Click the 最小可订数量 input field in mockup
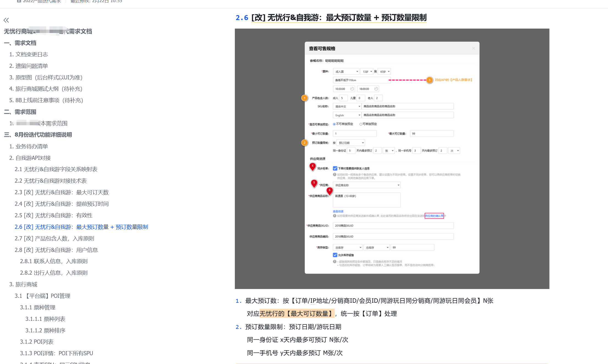 click(354, 134)
